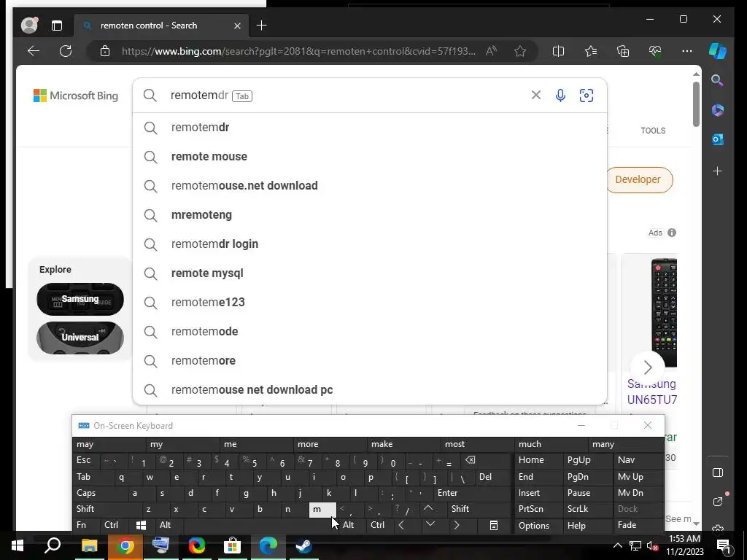Click the page vertical scrollbar thumb
This screenshot has width=747, height=560.
tap(696, 104)
